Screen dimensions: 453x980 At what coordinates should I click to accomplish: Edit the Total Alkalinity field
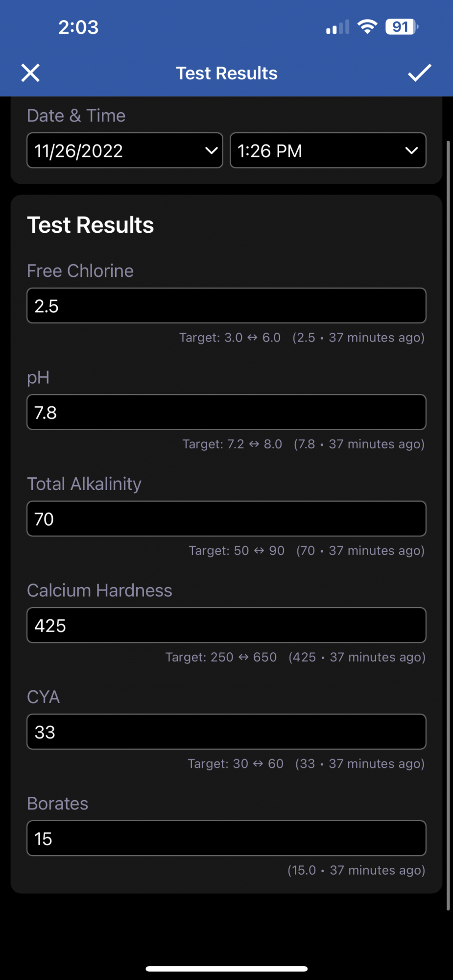[x=226, y=518]
